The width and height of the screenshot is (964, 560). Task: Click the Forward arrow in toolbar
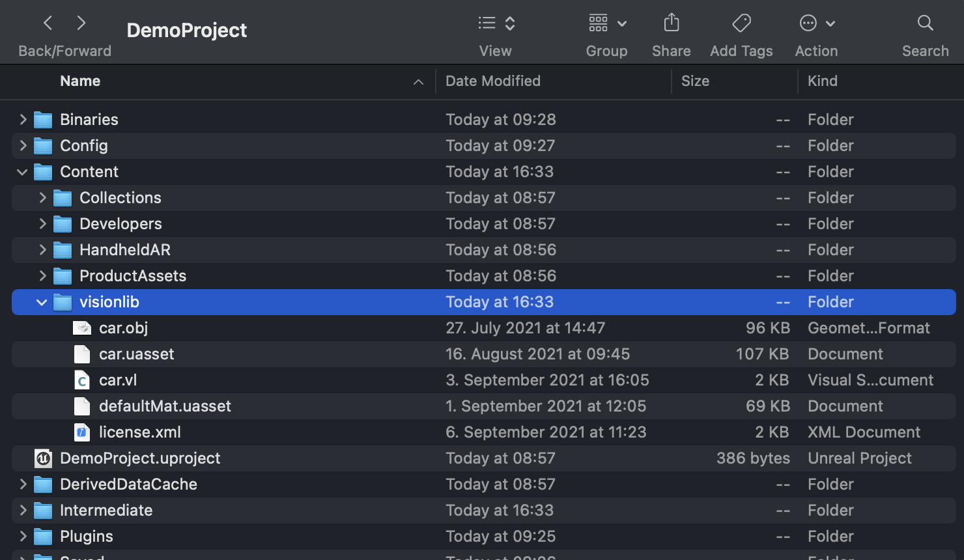(81, 23)
